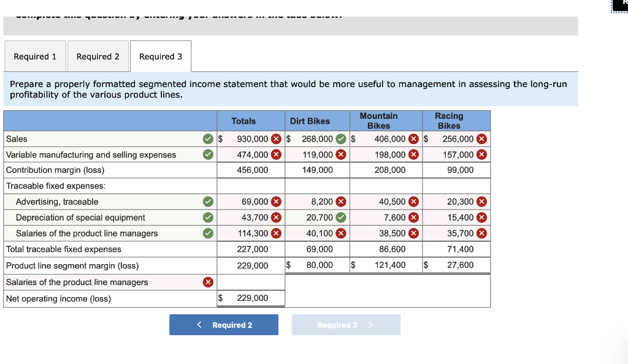Click the green checkmark on Advertising, traceable row
628x364 pixels.
pyautogui.click(x=207, y=201)
